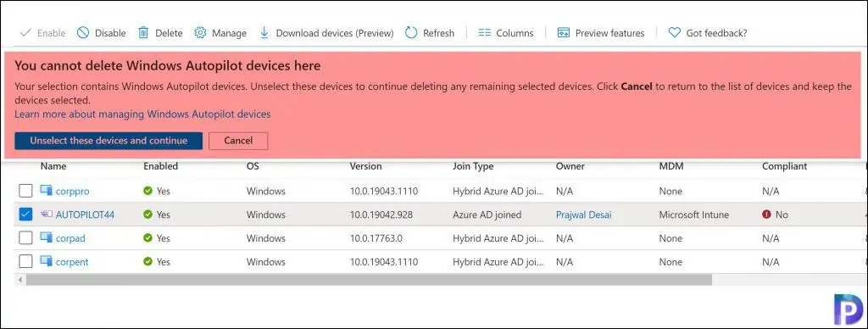The height and width of the screenshot is (329, 868).
Task: Click the Refresh circular arrow icon
Action: (411, 33)
